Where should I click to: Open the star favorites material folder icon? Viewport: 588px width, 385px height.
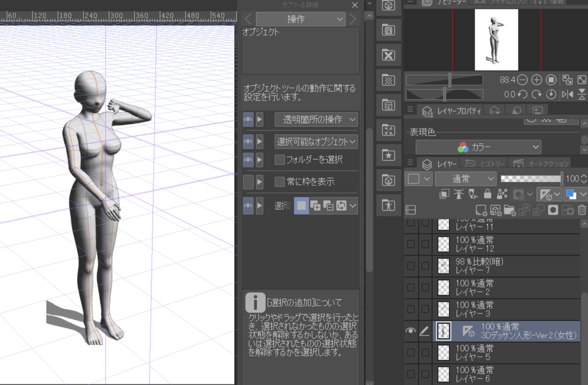tap(388, 155)
